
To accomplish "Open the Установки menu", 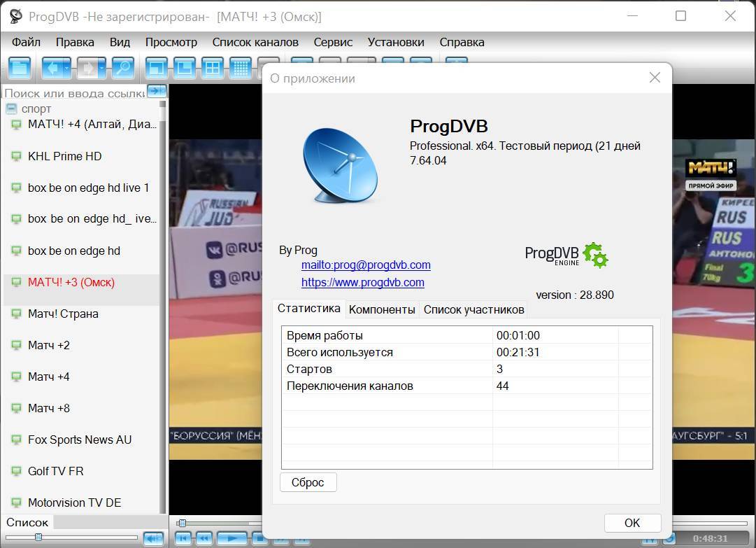I will coord(396,43).
